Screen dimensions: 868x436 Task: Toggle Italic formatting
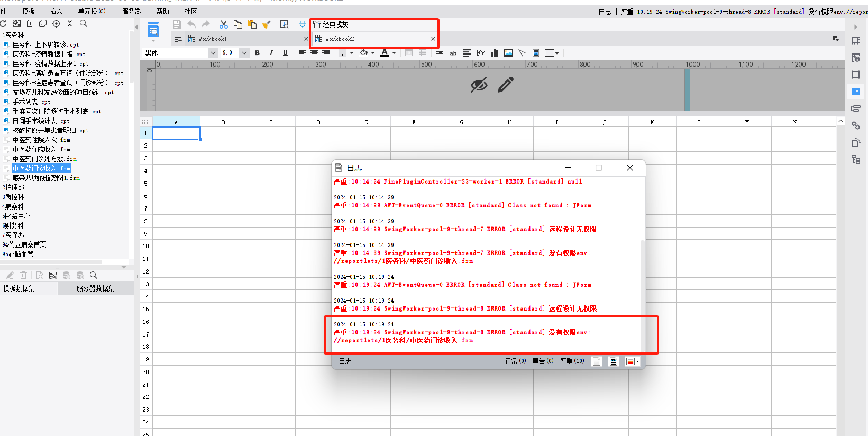(x=271, y=53)
